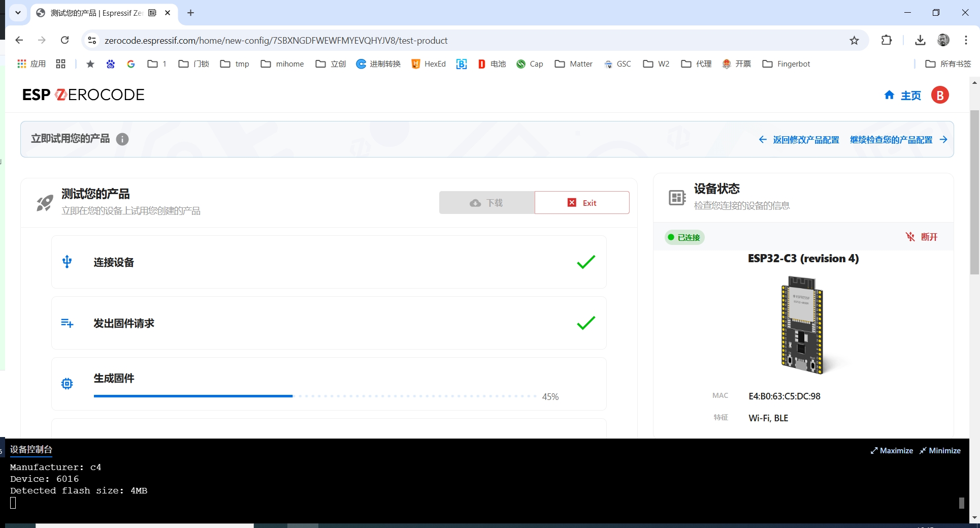The width and height of the screenshot is (980, 528).
Task: Click the 主页 home link
Action: point(910,96)
